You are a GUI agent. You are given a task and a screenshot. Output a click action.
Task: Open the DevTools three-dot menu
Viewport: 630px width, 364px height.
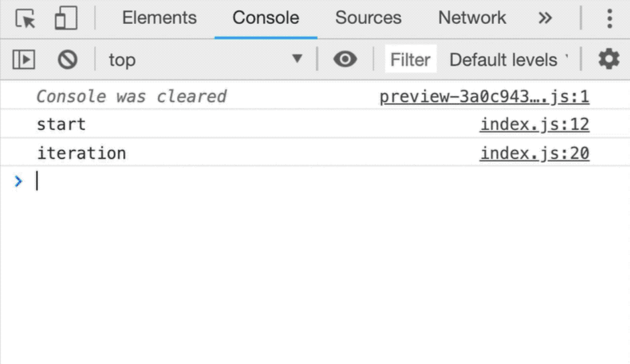point(609,18)
